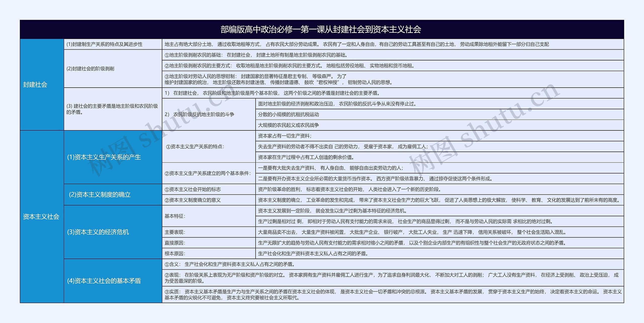
Task: Select the 大量商品卖不出去 row
Action: pyautogui.click(x=440, y=232)
